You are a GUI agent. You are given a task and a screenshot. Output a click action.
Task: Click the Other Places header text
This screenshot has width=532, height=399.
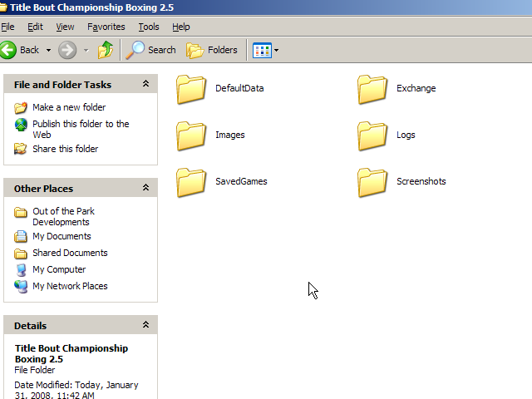click(x=43, y=189)
